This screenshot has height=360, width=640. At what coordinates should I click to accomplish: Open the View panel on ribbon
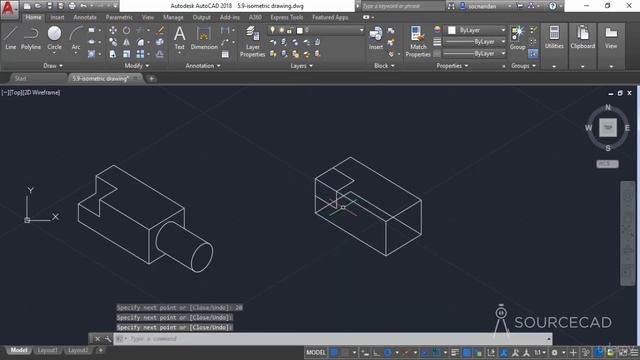tap(611, 38)
